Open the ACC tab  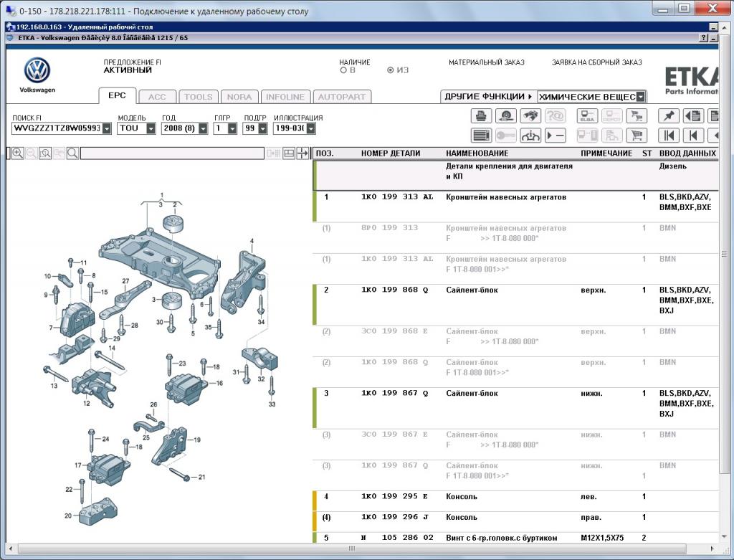157,97
